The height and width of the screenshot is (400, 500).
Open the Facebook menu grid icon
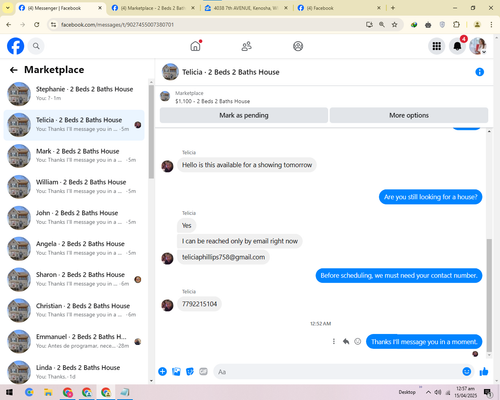click(x=437, y=46)
